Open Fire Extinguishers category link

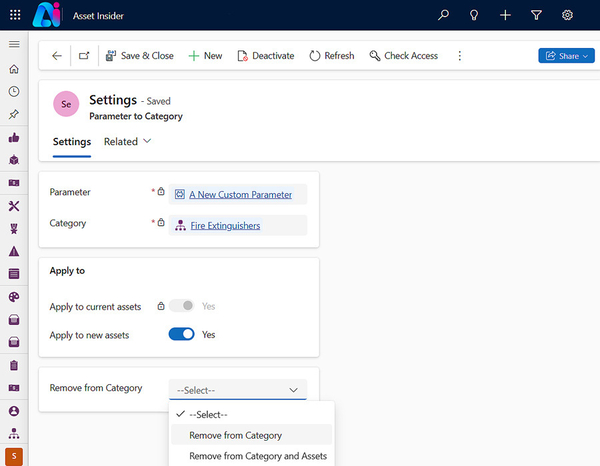tap(225, 226)
